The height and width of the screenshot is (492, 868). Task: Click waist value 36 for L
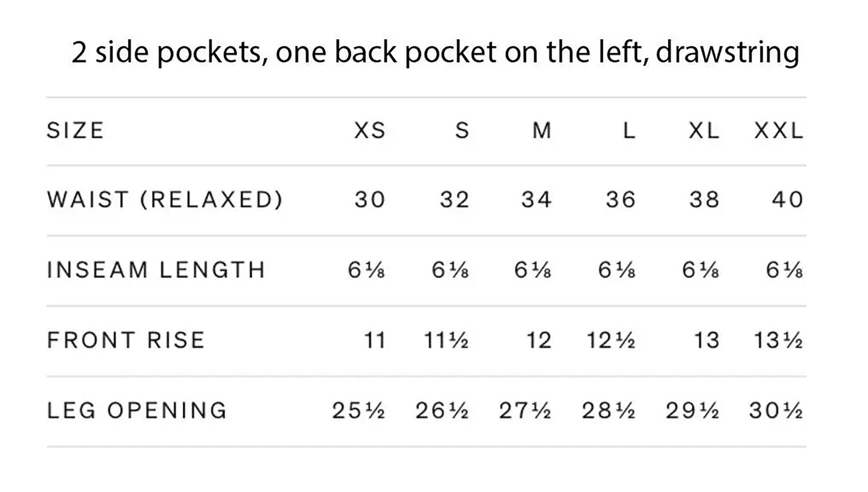pos(621,199)
